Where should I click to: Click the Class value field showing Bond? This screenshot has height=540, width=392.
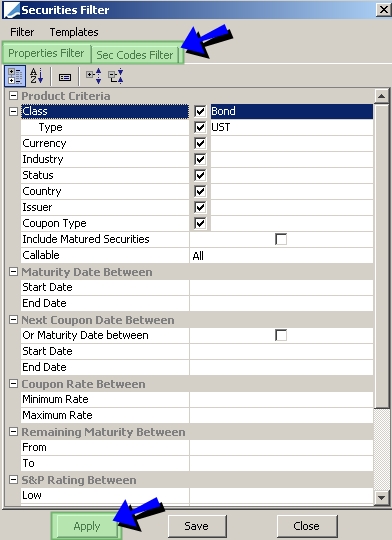[292, 111]
